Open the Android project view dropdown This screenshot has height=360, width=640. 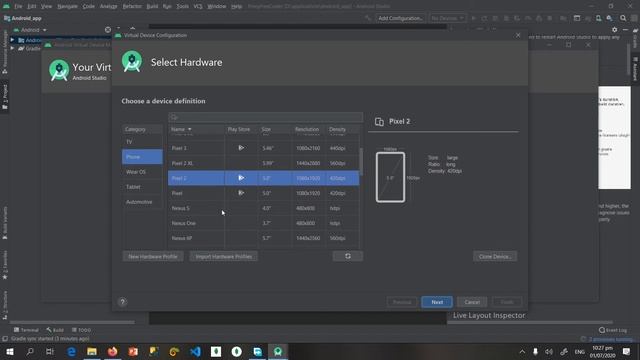pos(30,30)
